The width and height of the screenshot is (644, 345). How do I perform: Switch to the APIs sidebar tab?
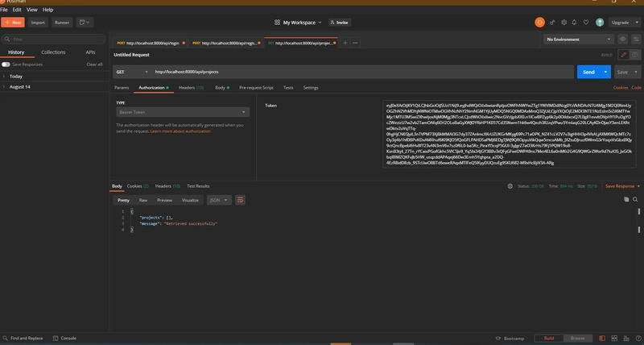[x=90, y=52]
